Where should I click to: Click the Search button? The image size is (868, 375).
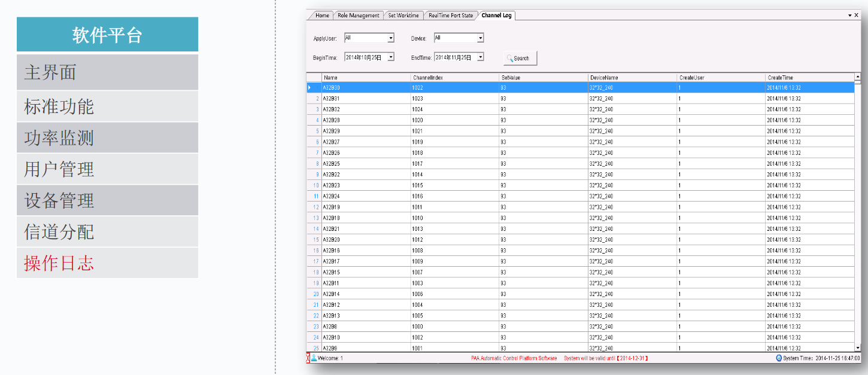point(520,58)
